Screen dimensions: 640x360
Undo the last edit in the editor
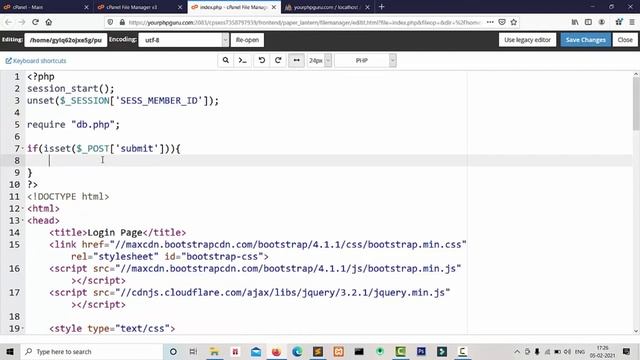(x=262, y=60)
